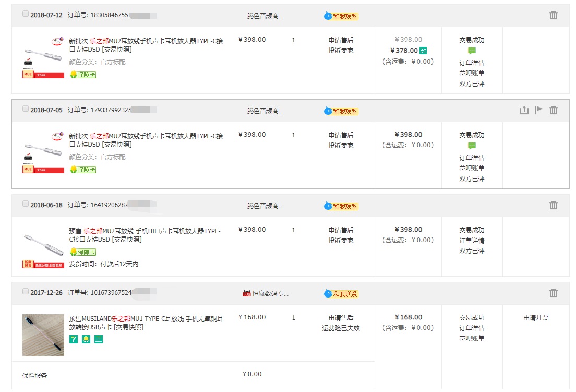576x392 pixels.
Task: Click 和我联系 for the 2017-12-26 order
Action: click(342, 294)
